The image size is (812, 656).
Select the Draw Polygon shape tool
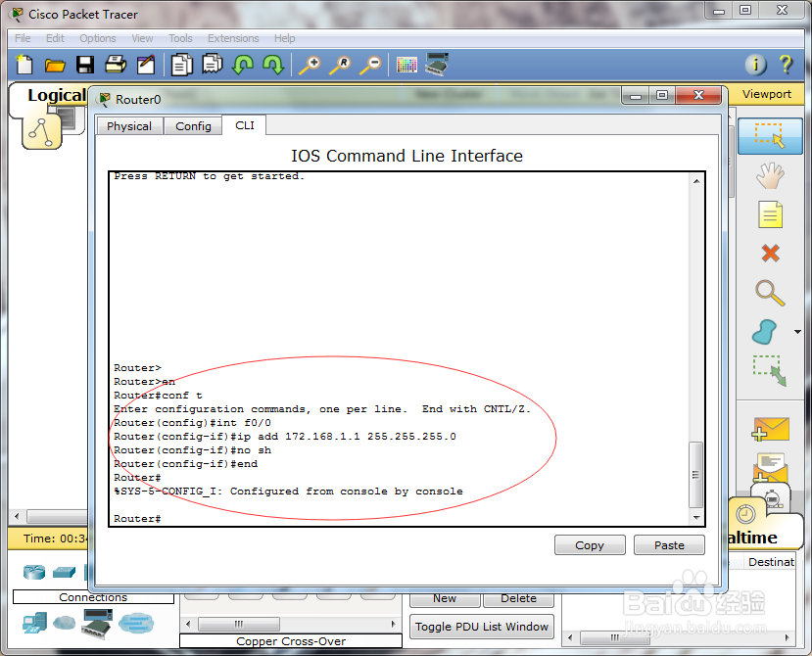[765, 332]
